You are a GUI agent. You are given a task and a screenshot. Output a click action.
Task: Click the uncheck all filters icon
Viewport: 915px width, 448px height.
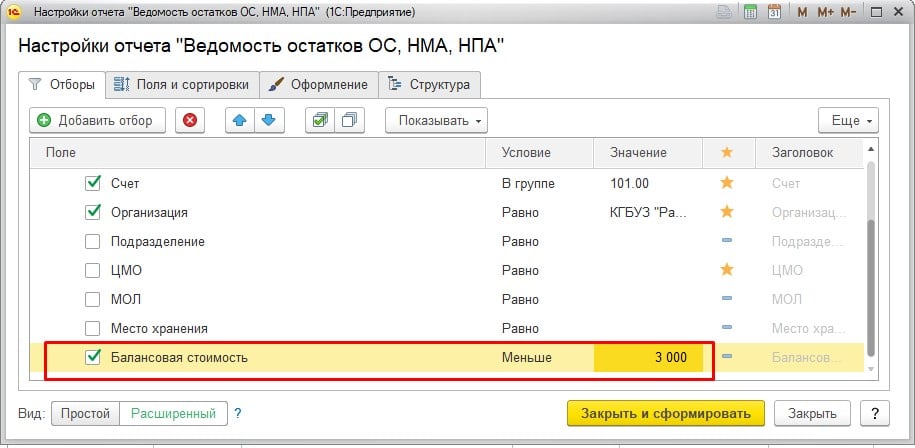click(x=349, y=120)
